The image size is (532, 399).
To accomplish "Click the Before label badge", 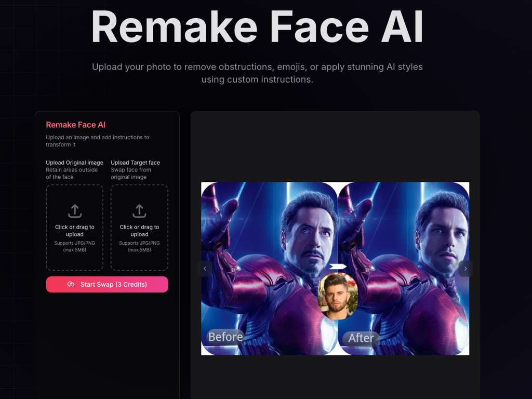I will click(225, 337).
